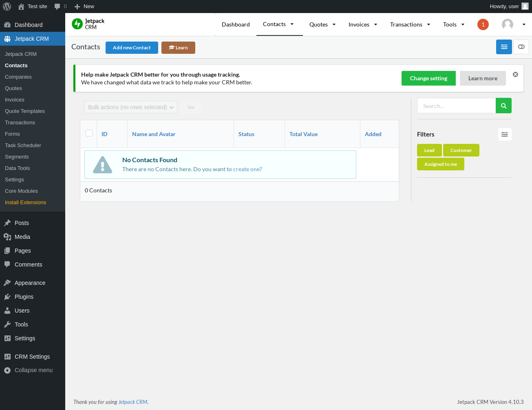Open the Dashboard tab in CRM navigation
This screenshot has width=532, height=410.
(x=236, y=24)
